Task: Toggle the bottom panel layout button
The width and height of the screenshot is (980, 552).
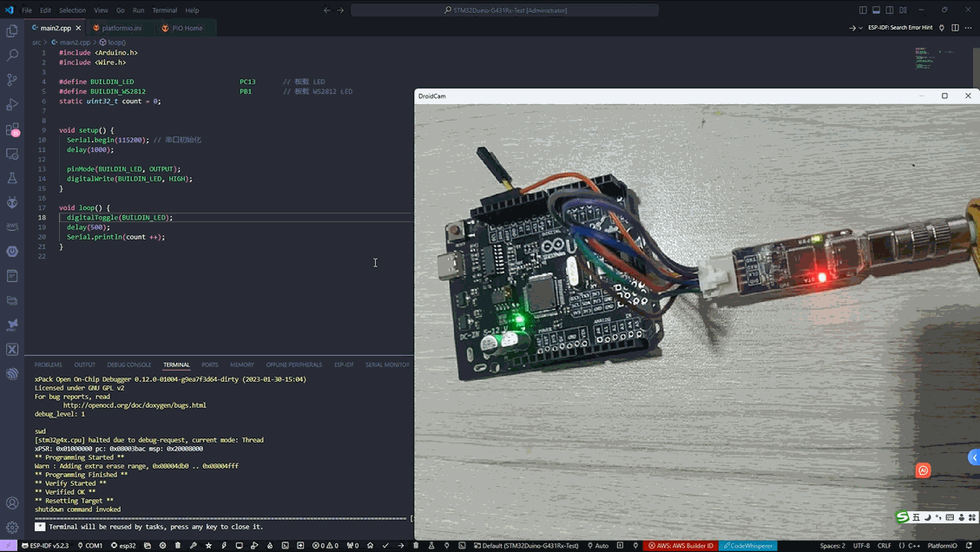Action: point(876,10)
